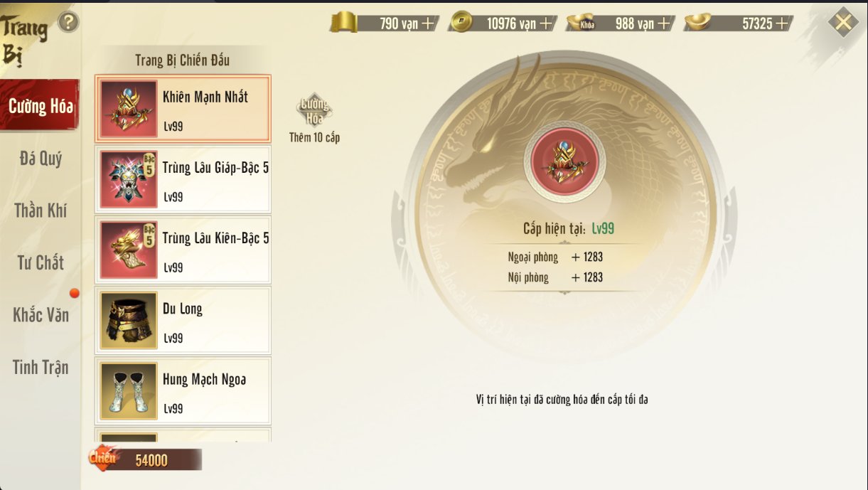Select the Trùng Lâu Giáp-Bậc 5 armor icon
This screenshot has height=490, width=868.
coord(129,179)
